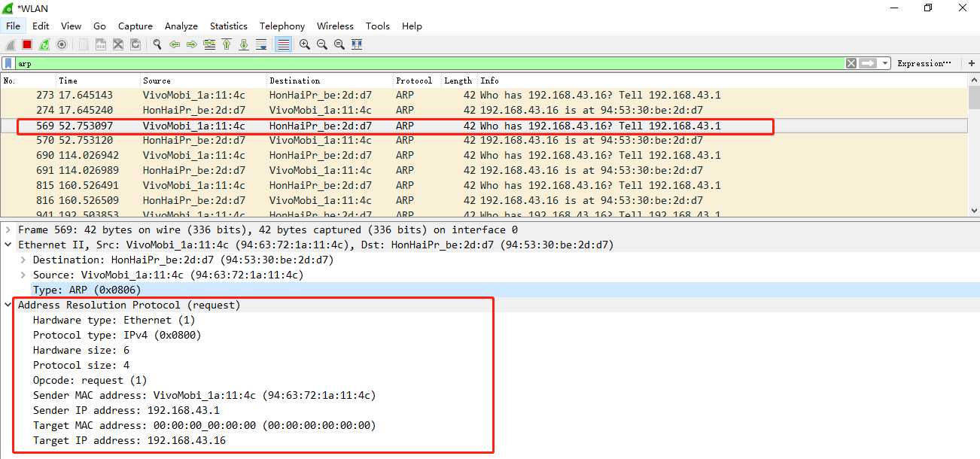The width and height of the screenshot is (980, 459).
Task: Go back in packet history
Action: point(175,44)
